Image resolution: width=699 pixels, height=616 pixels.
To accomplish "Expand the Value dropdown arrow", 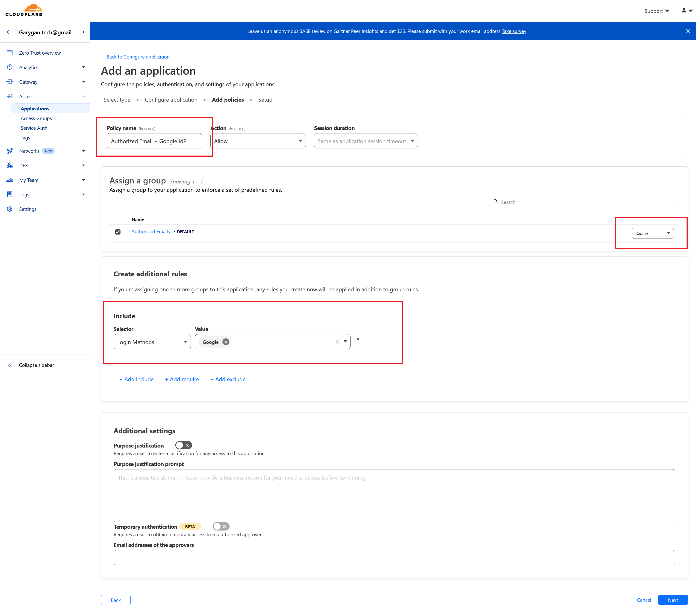I will 345,341.
